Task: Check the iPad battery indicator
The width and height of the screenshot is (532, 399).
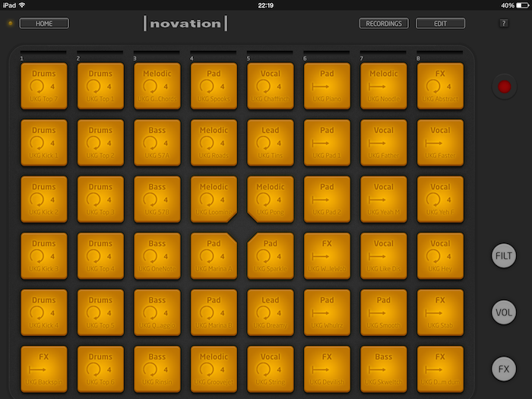Action: (522, 5)
